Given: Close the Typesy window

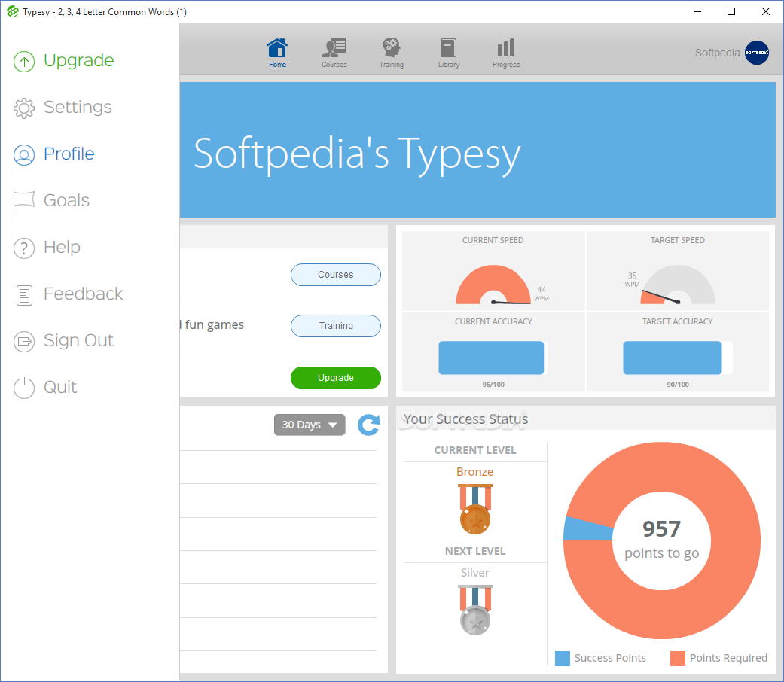Looking at the screenshot, I should [x=765, y=11].
